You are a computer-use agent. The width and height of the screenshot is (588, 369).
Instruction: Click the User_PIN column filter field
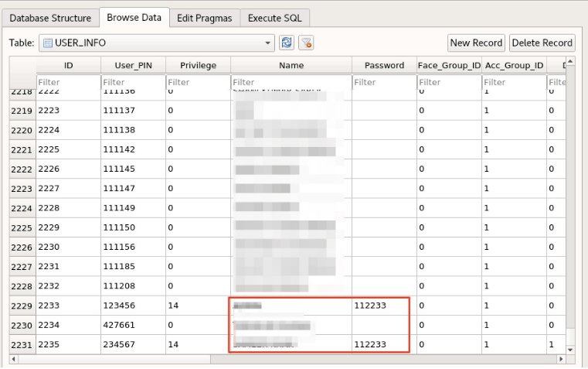tap(133, 82)
